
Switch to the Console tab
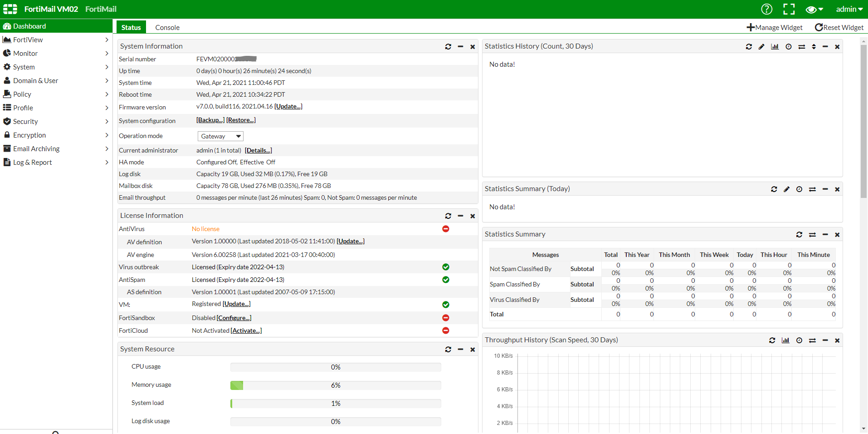click(167, 28)
